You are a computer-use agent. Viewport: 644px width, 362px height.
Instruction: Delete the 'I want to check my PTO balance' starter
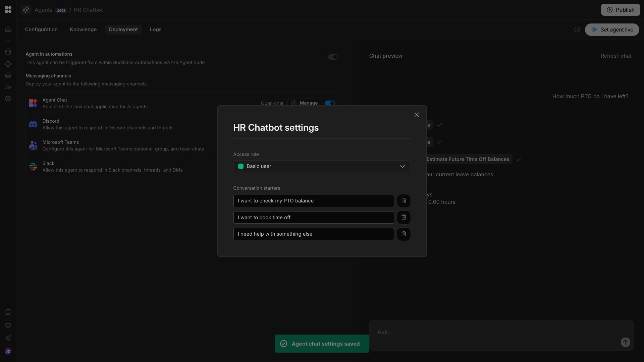tap(404, 201)
